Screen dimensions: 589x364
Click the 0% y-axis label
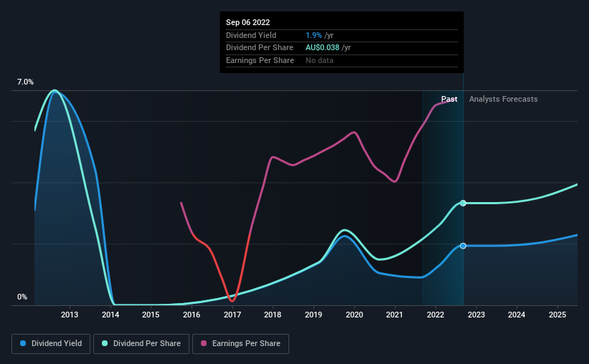[22, 297]
